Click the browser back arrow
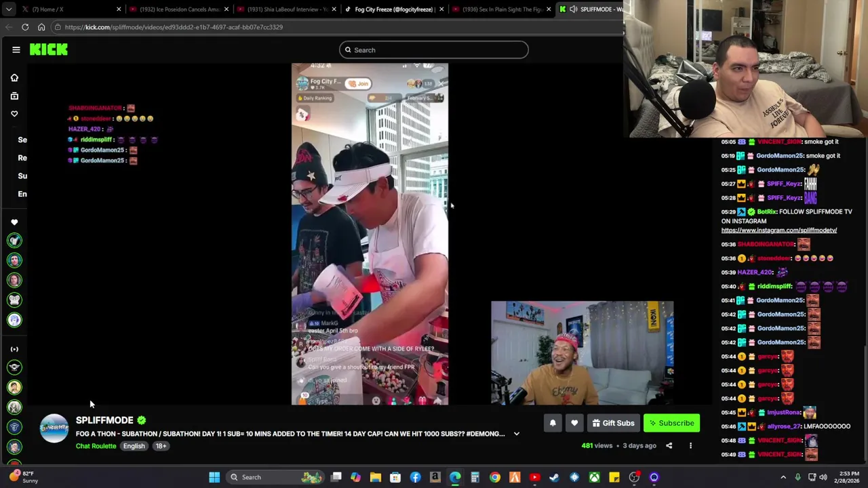 coord(9,27)
